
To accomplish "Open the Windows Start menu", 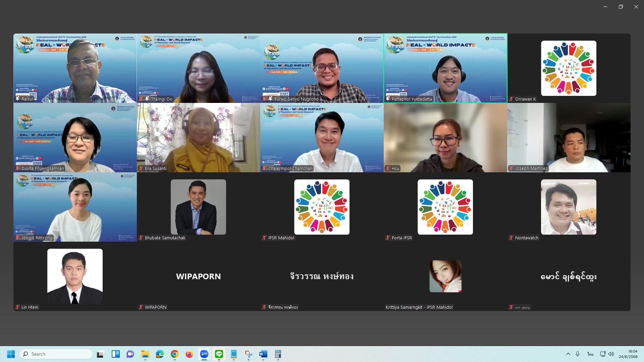I will [11, 354].
